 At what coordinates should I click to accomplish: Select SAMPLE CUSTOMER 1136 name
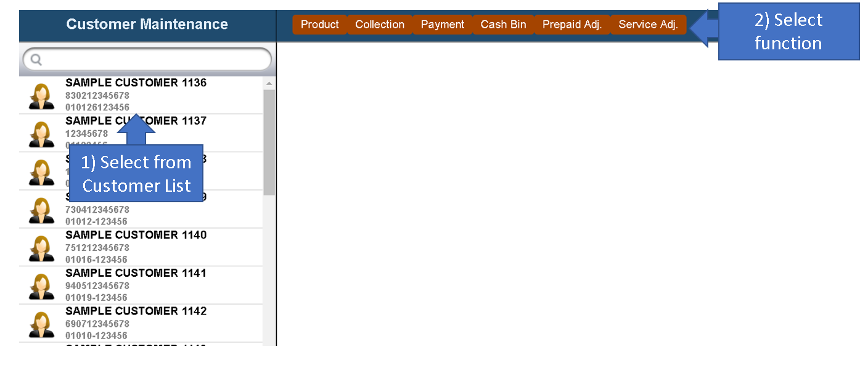pyautogui.click(x=136, y=83)
